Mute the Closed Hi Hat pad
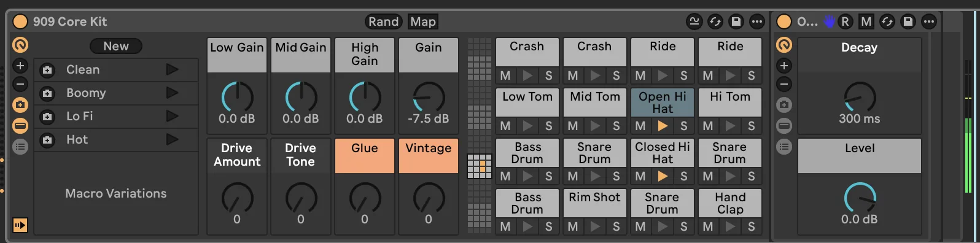The height and width of the screenshot is (243, 980). pyautogui.click(x=640, y=176)
